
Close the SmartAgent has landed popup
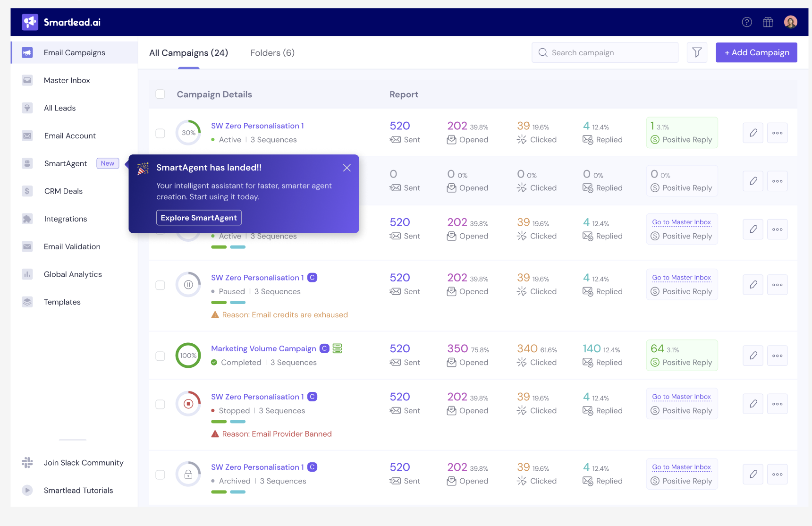click(347, 168)
